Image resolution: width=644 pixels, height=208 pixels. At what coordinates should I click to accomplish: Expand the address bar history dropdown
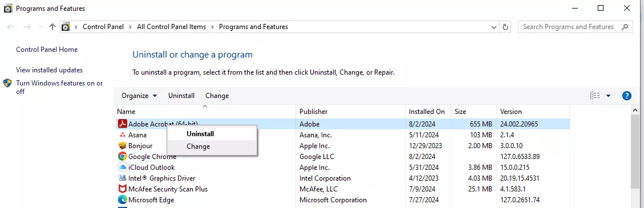point(494,27)
